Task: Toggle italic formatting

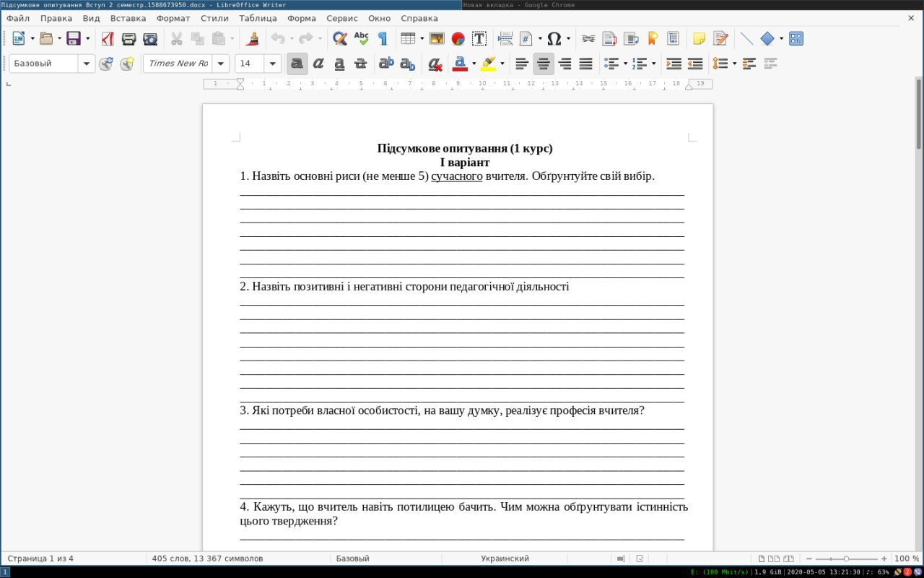Action: click(318, 64)
